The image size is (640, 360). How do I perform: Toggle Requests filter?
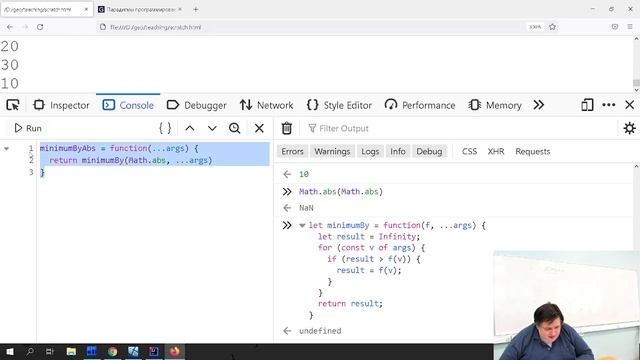(x=533, y=151)
